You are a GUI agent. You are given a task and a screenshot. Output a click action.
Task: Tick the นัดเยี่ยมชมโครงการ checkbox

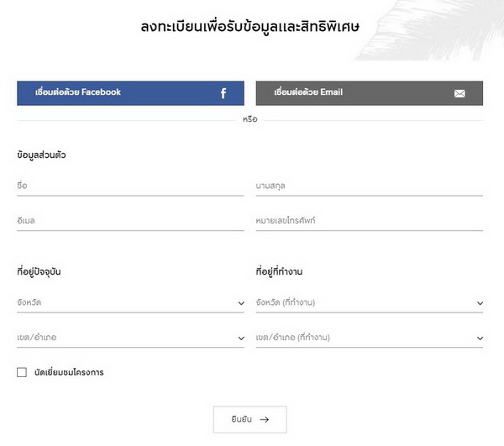(22, 372)
